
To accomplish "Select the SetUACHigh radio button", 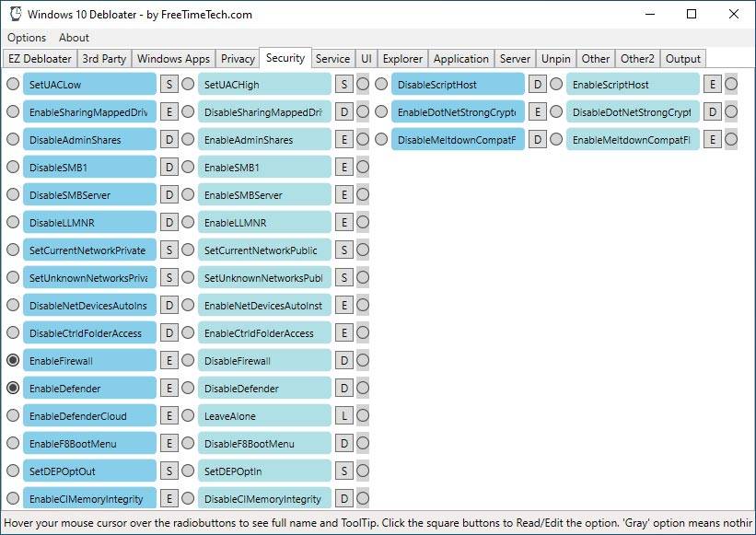I will pyautogui.click(x=188, y=84).
